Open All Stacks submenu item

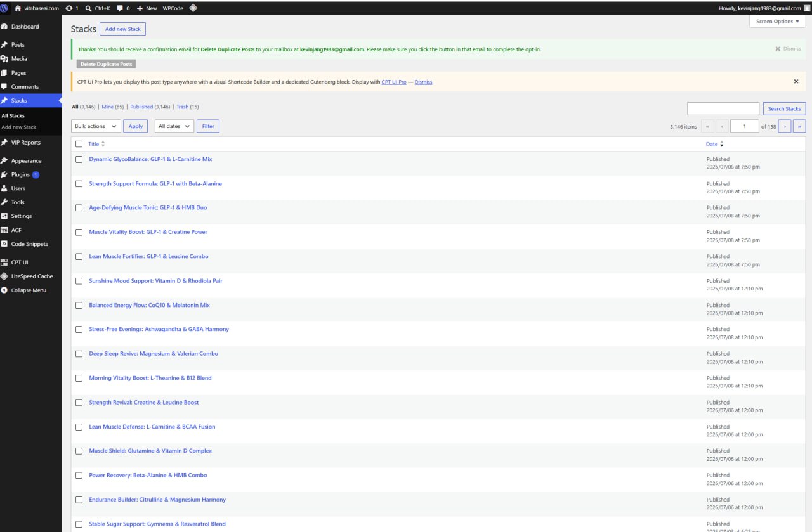(13, 116)
